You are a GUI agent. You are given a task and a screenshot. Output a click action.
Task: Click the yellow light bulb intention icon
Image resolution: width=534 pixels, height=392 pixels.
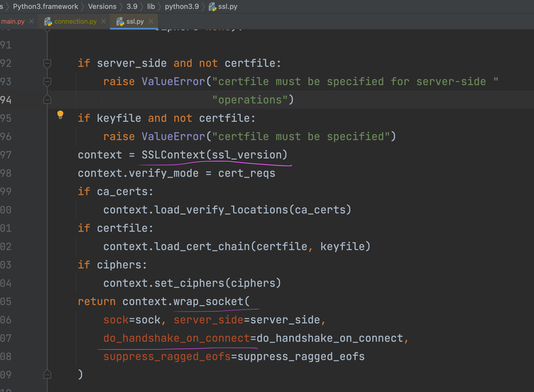(x=60, y=114)
